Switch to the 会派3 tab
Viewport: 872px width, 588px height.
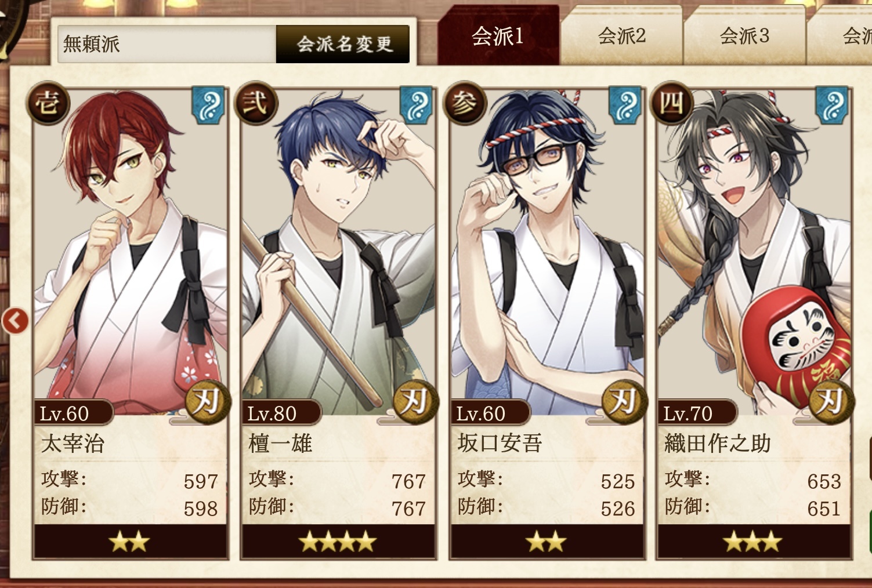744,36
